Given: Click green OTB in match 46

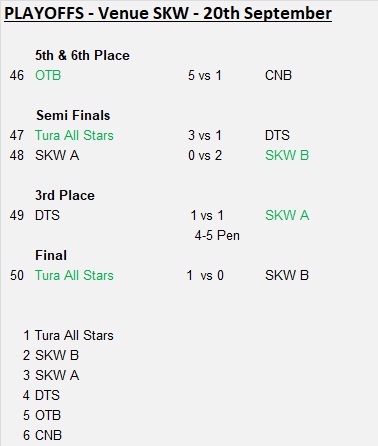Looking at the screenshot, I should (x=48, y=75).
